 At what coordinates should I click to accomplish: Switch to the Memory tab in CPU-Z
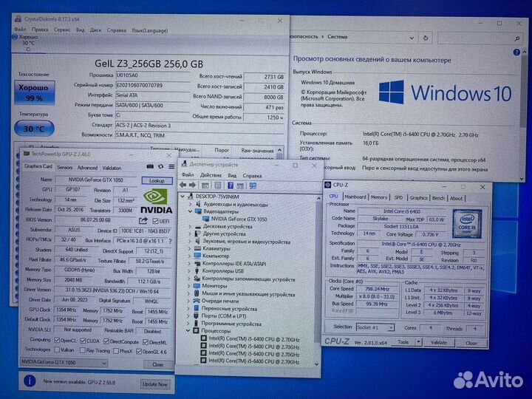(x=379, y=197)
